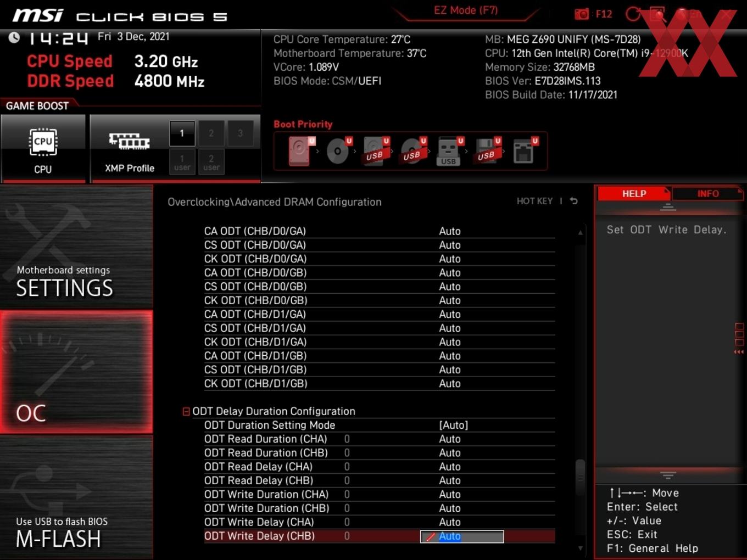The height and width of the screenshot is (560, 747).
Task: Select the CS ODT (CHB/D0/GB) row
Action: (379, 286)
